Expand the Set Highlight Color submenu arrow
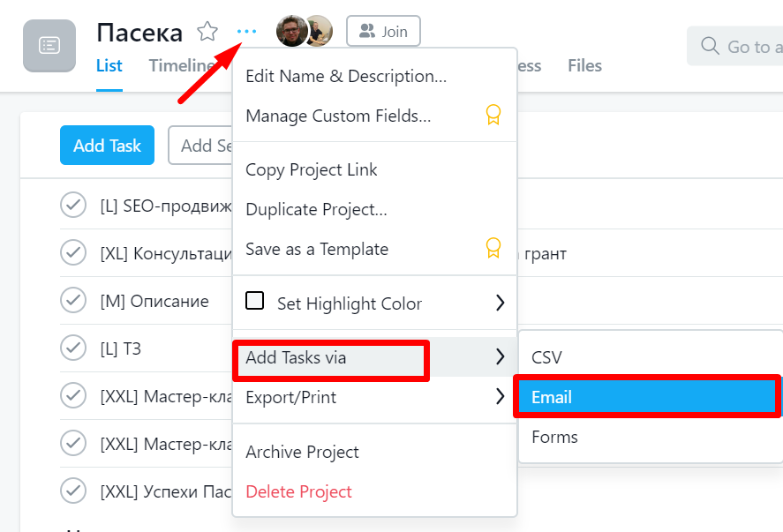The width and height of the screenshot is (783, 532). point(500,303)
